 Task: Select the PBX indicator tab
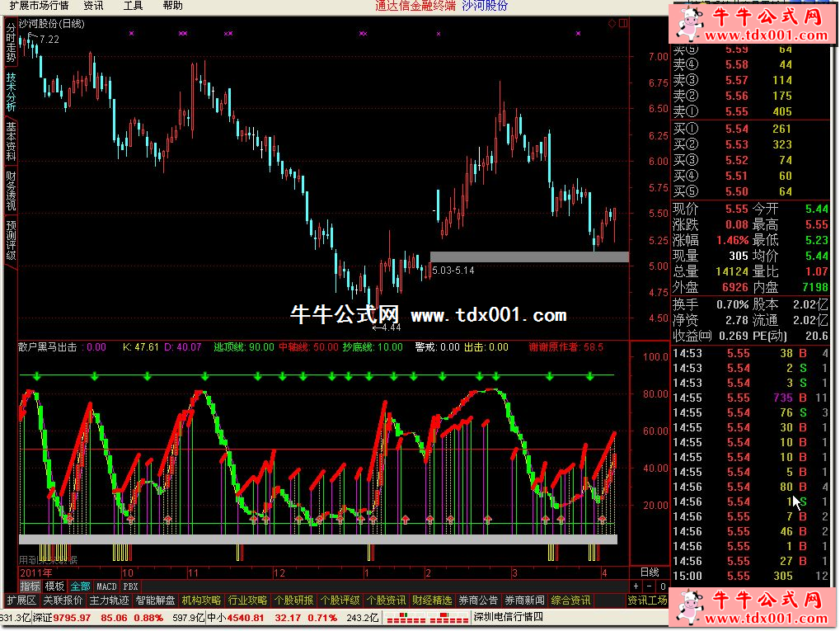(130, 586)
